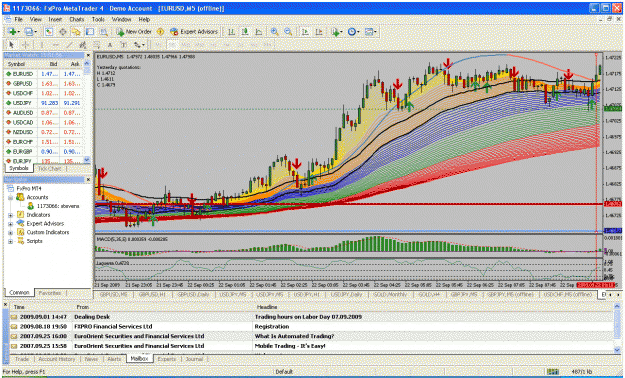The height and width of the screenshot is (378, 625).
Task: Click the New Order button
Action: point(134,32)
